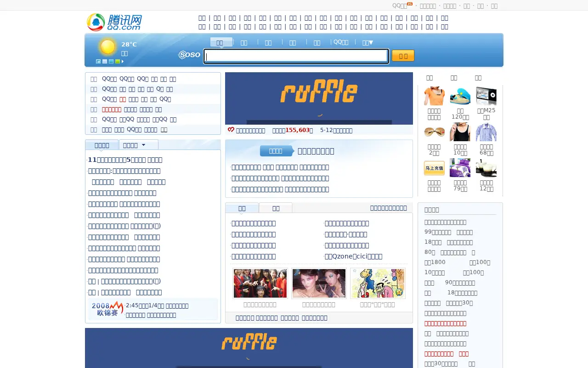Click the red heart icon below the top banner
Viewport: 588px width, 368px height.
[231, 130]
